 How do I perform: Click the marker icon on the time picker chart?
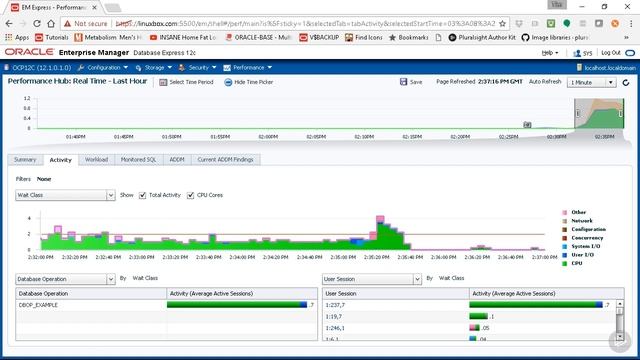(x=527, y=124)
